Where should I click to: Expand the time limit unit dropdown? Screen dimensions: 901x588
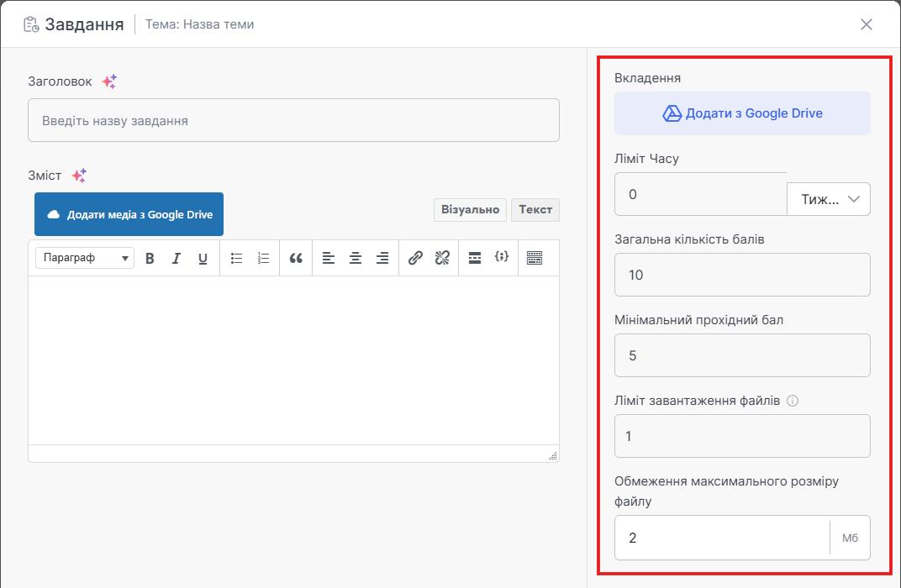pyautogui.click(x=828, y=199)
